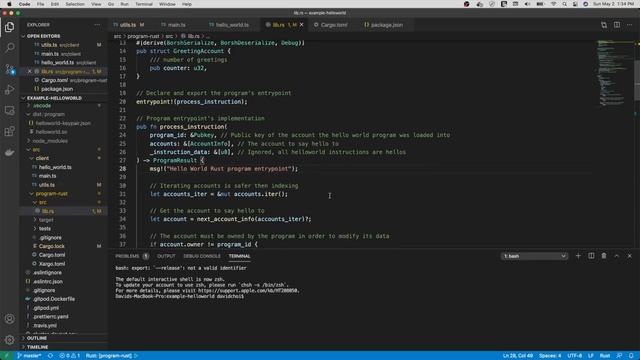Click the volume icon in macOS menu bar
Viewport: 640px width, 360px height.
point(527,4)
